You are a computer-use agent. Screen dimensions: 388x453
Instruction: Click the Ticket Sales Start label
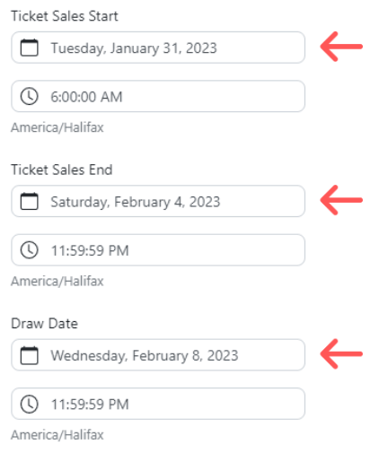[65, 16]
